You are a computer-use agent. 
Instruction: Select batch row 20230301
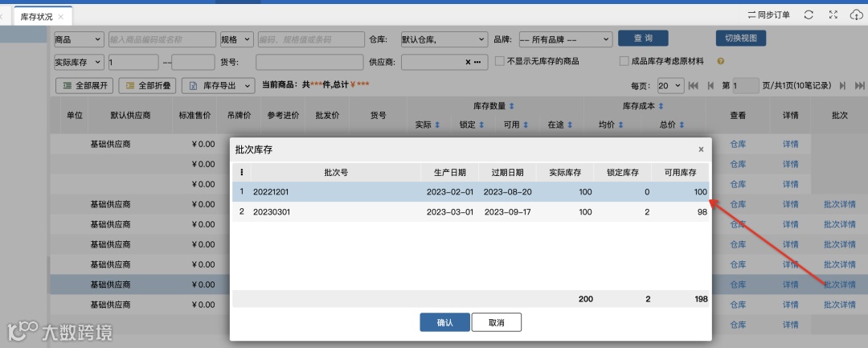click(470, 212)
